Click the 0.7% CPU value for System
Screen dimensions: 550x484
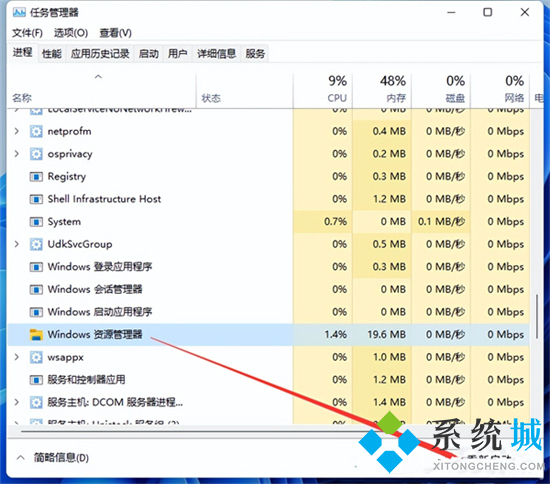(x=336, y=222)
